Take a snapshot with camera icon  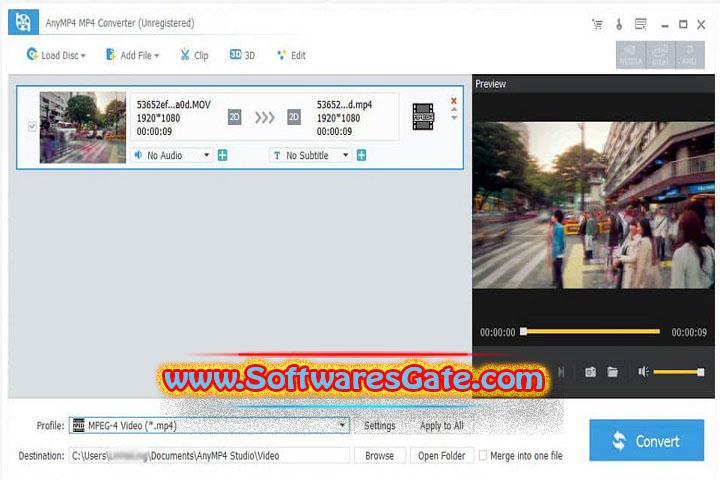(591, 372)
